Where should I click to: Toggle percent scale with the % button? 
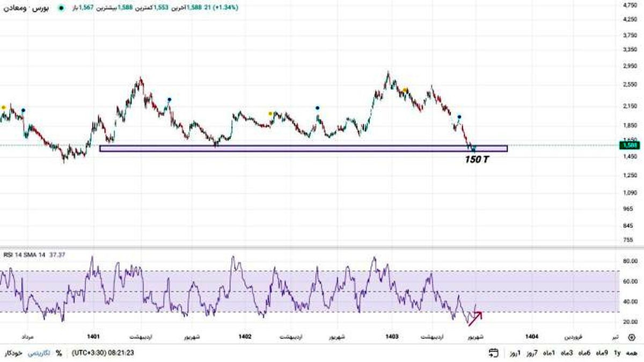coord(58,353)
